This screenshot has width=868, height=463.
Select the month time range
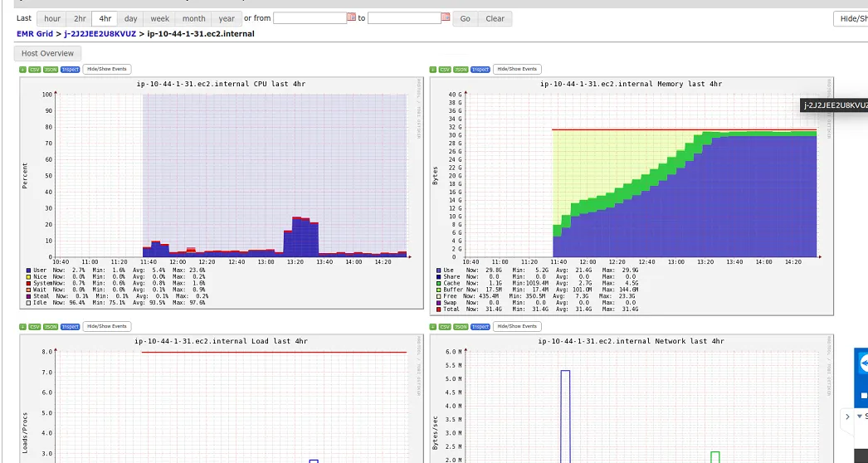[193, 18]
